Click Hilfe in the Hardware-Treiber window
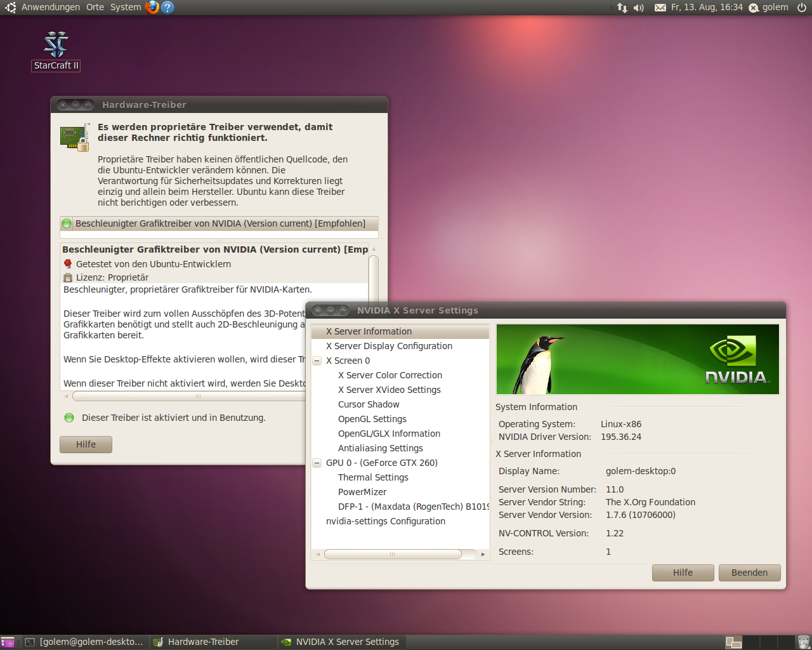The height and width of the screenshot is (650, 812). 85,444
